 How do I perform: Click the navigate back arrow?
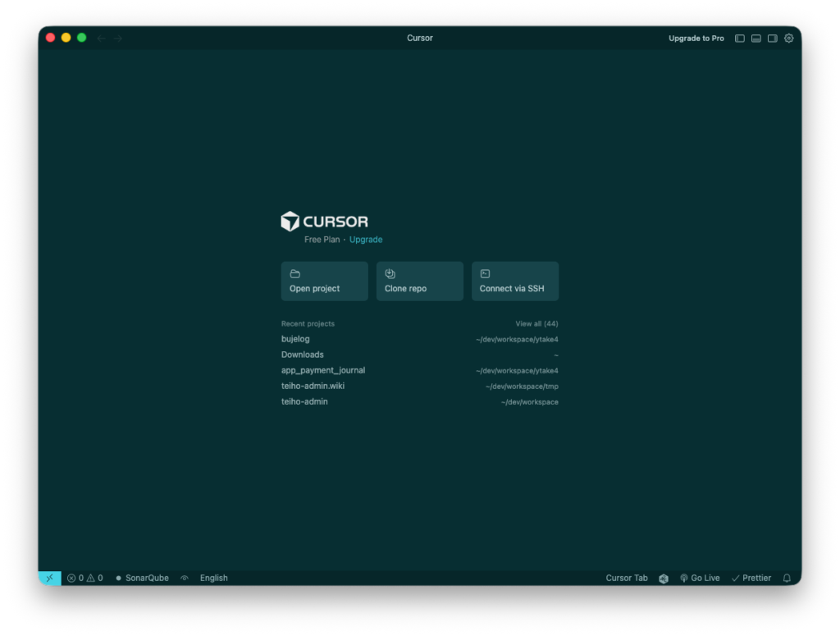coord(102,39)
